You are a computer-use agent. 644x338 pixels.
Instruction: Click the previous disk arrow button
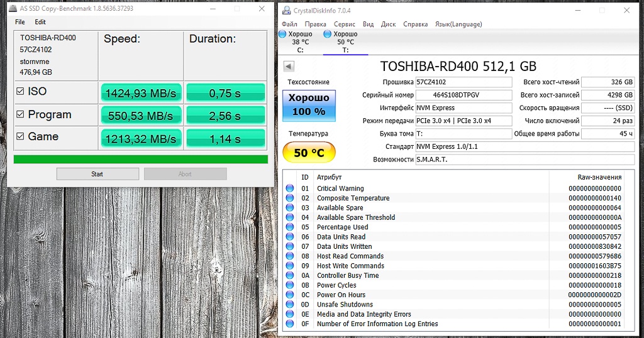289,66
